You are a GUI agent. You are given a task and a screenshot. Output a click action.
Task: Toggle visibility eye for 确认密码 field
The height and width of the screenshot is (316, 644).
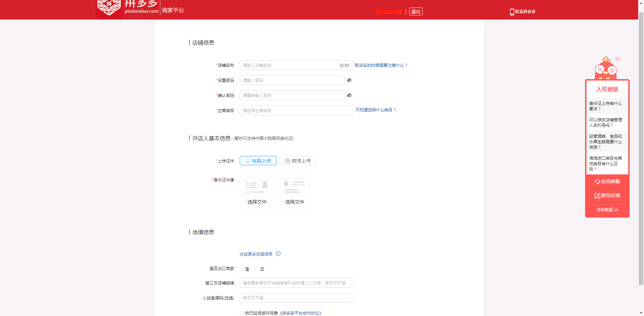pos(349,95)
